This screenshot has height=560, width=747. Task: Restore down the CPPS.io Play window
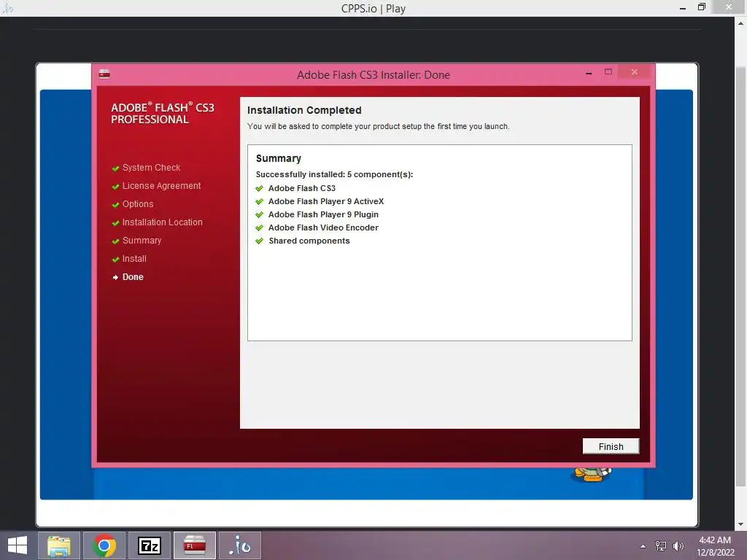[x=701, y=7]
